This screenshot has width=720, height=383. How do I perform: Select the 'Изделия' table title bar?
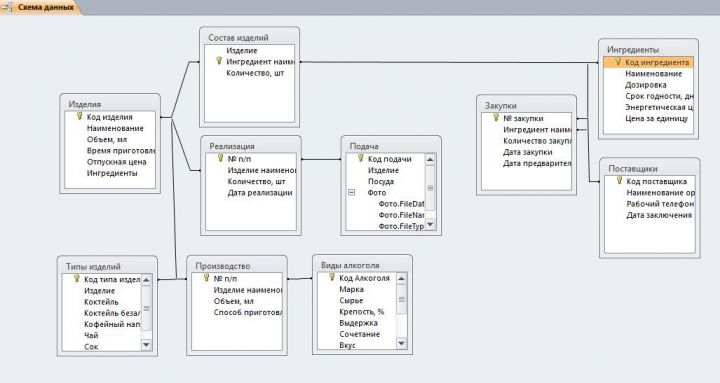pyautogui.click(x=110, y=104)
